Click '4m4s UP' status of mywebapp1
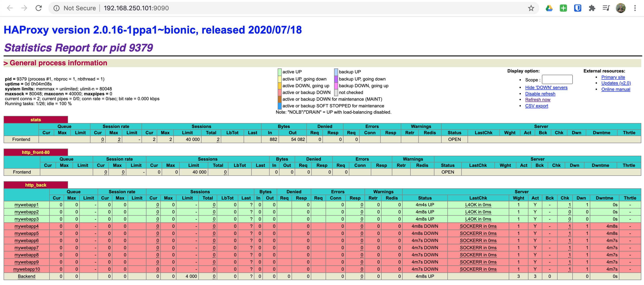644x285 pixels. pyautogui.click(x=425, y=205)
